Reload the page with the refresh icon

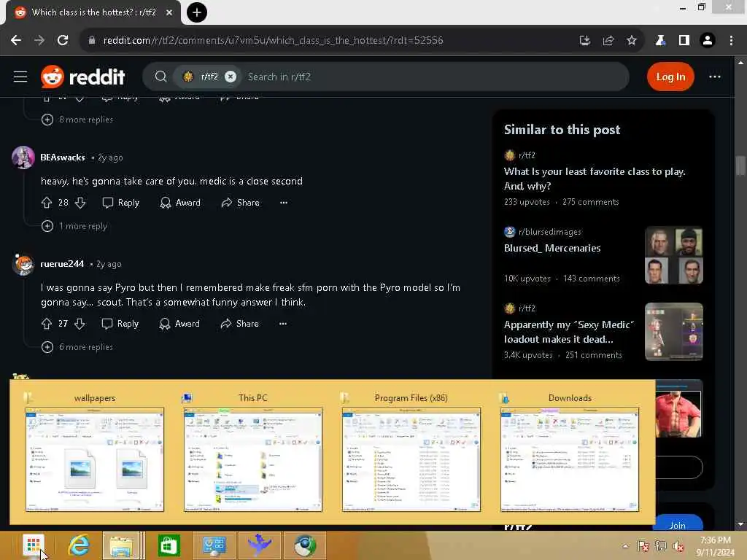click(63, 41)
